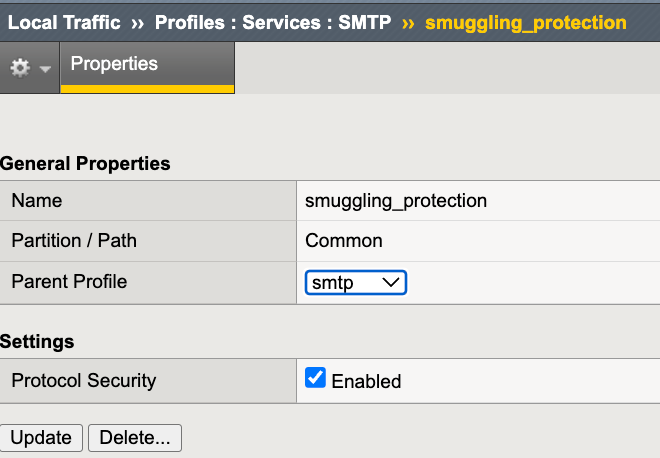
Task: Select the smuggling_protection name value
Action: (x=396, y=200)
